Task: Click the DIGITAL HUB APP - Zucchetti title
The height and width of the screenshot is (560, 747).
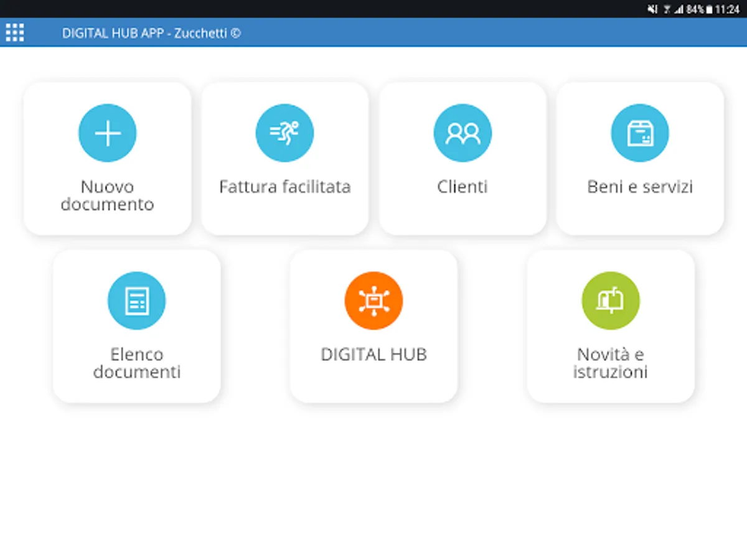Action: pyautogui.click(x=151, y=33)
